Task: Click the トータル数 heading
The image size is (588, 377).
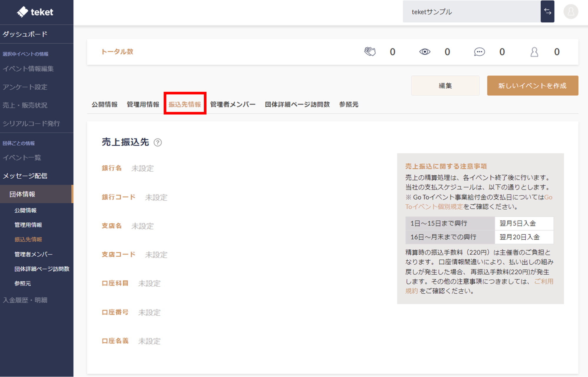Action: [x=117, y=52]
